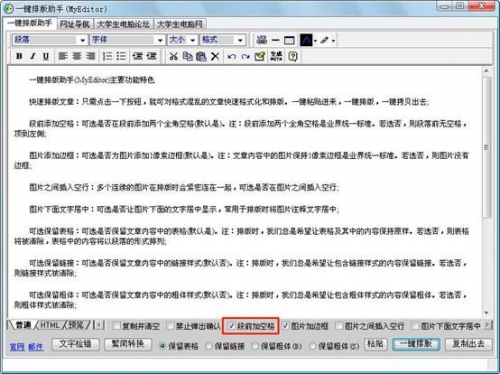Click the insert image icon in top toolbar
This screenshot has height=374, width=500.
click(x=262, y=40)
